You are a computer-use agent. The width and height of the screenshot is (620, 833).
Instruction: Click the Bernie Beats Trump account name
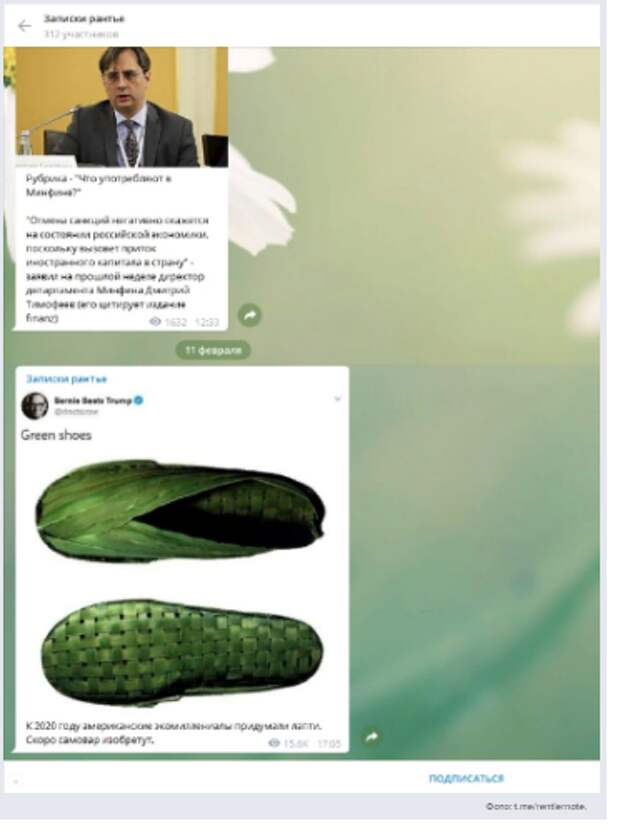(x=93, y=401)
